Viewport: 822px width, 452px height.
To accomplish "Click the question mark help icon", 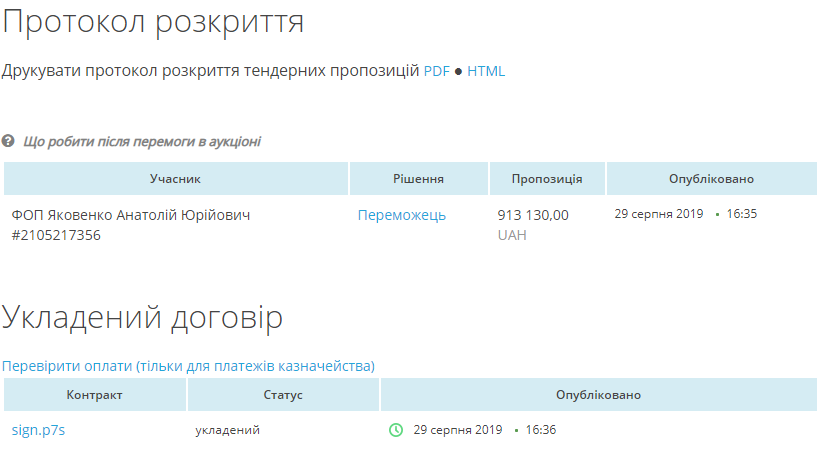I will (x=9, y=142).
